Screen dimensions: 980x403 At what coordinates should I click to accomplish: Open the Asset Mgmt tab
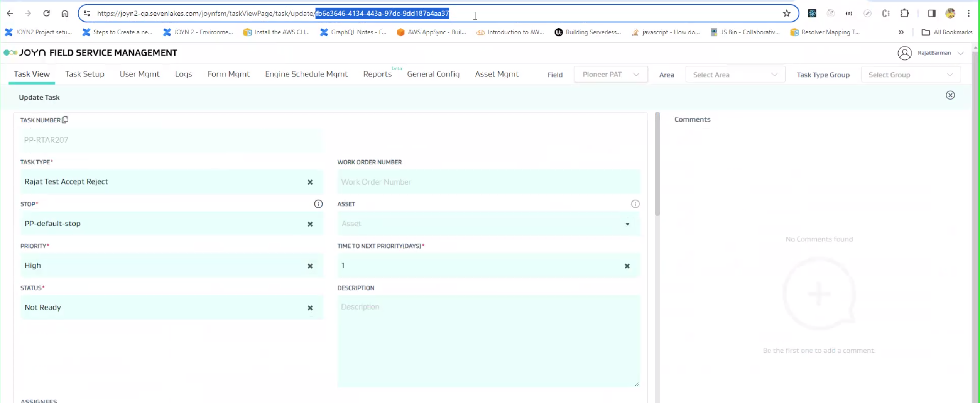click(x=496, y=74)
